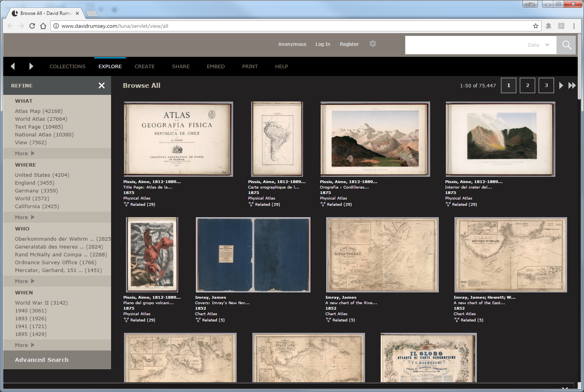The height and width of the screenshot is (392, 584).
Task: Expand More under the WHAT section
Action: (24, 153)
